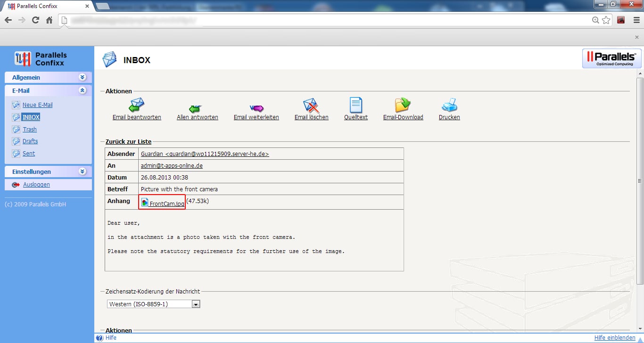Image resolution: width=644 pixels, height=343 pixels.
Task: Click the Drucken text link
Action: tap(449, 117)
